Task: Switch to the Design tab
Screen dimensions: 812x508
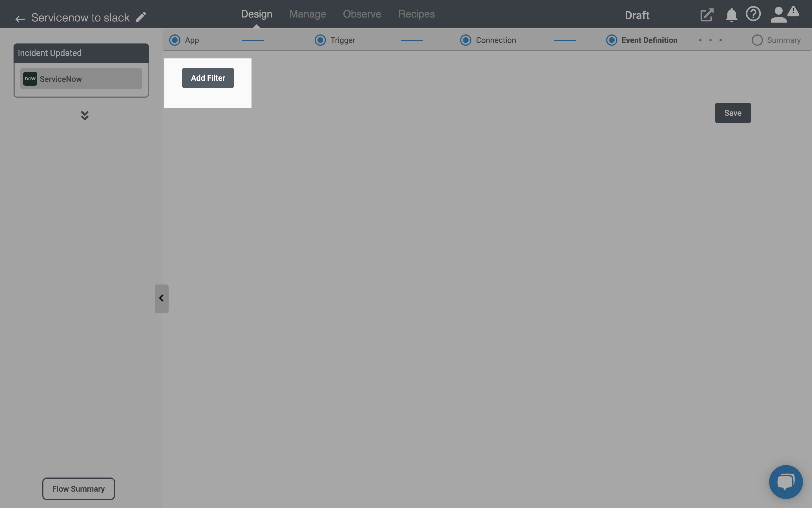Action: 256,14
